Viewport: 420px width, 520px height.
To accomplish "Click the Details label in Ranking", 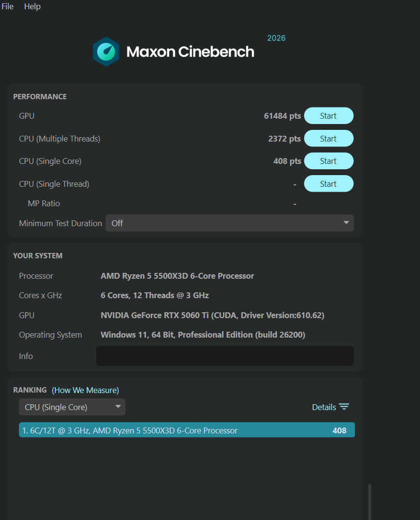I will pos(324,407).
